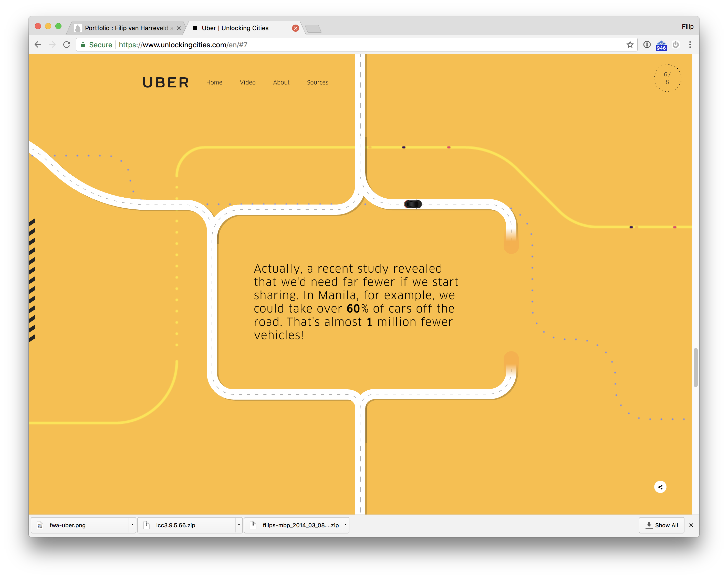The height and width of the screenshot is (578, 728).
Task: Click the Pocket extension showing 946
Action: 661,45
